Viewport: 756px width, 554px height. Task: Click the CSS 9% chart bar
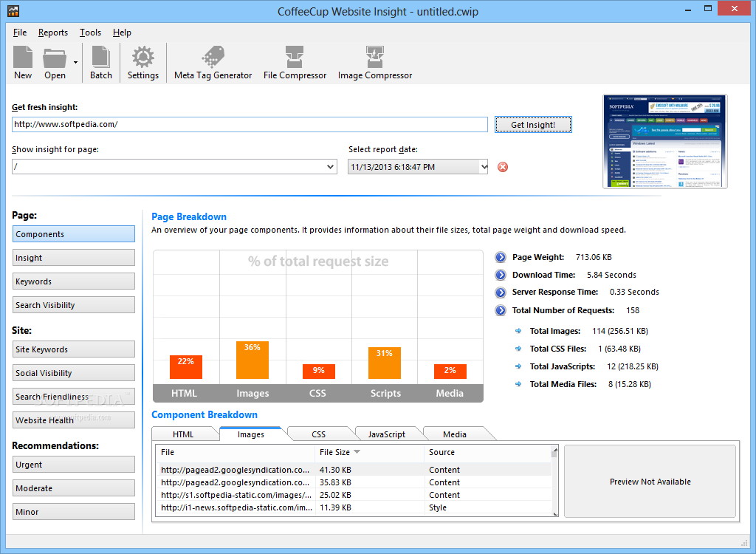[x=319, y=372]
